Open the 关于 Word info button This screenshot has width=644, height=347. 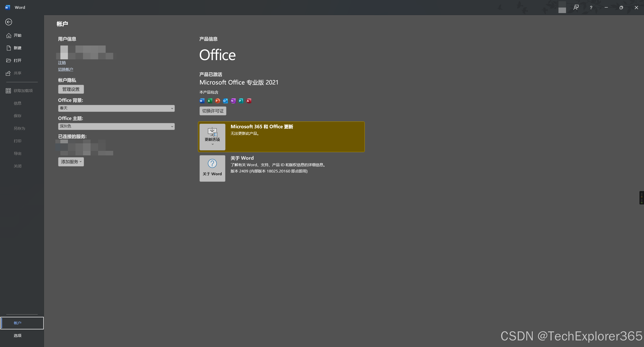click(212, 168)
